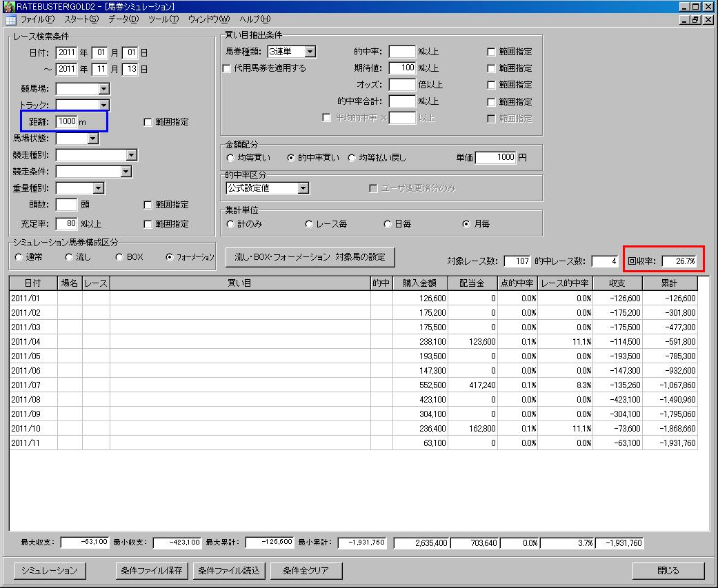Click 配当金 cell 417,240
The image size is (718, 588).
point(472,385)
